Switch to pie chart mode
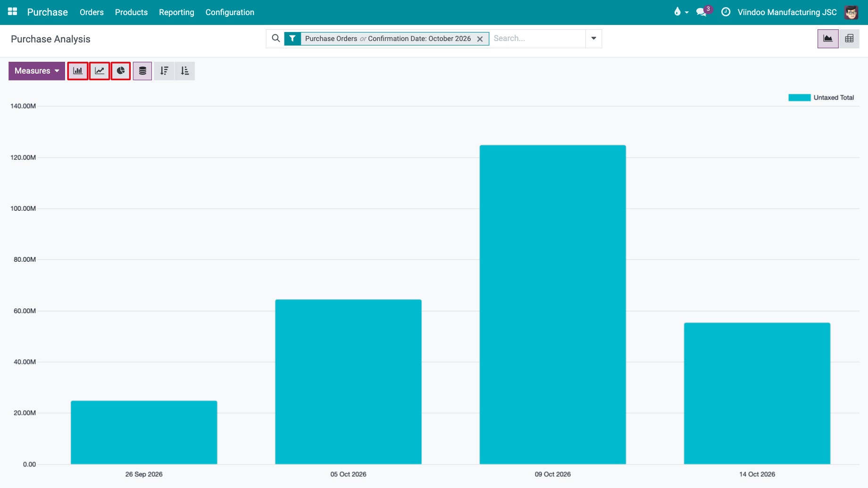Screen dimensions: 868x488 (121, 71)
